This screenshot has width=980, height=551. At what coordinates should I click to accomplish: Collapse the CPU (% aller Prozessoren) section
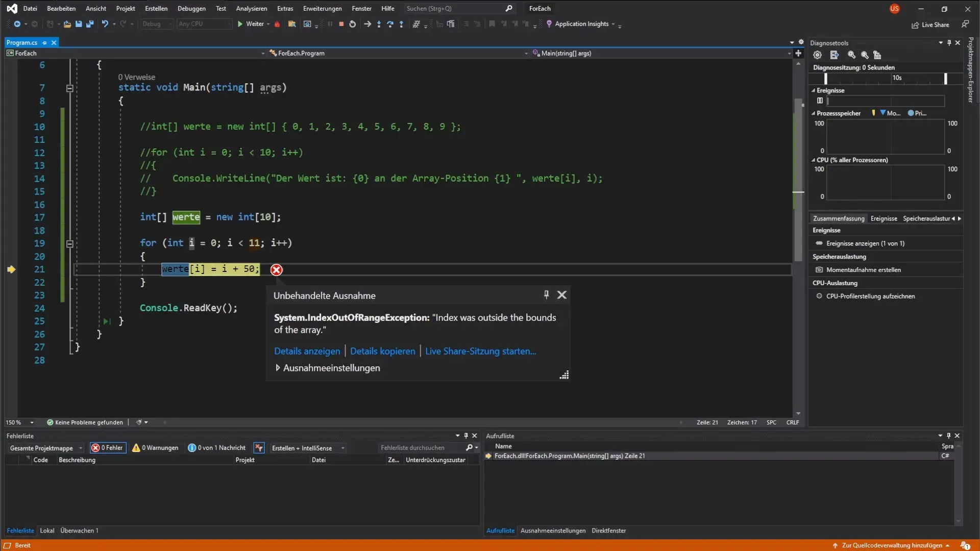point(813,160)
